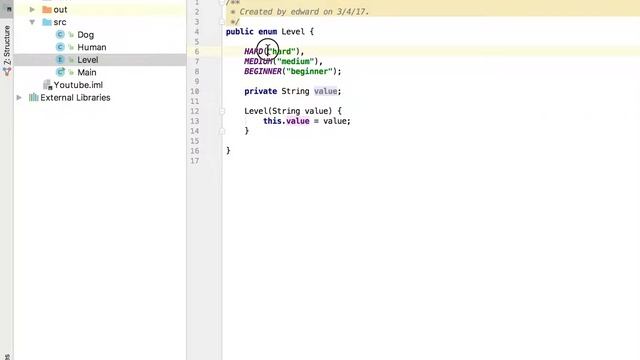Viewport: 640px width, 360px height.
Task: Click the Level enum icon
Action: click(60, 60)
